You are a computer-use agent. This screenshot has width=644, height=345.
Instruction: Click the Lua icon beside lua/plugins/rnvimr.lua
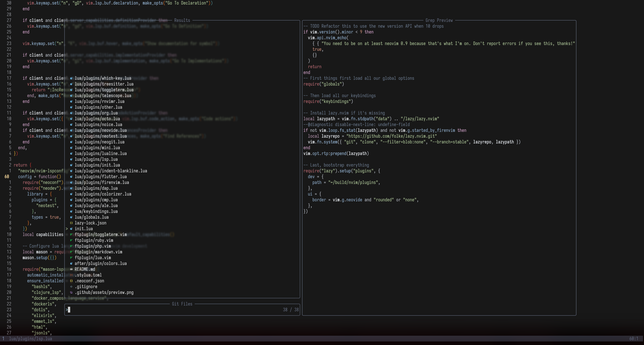click(71, 101)
